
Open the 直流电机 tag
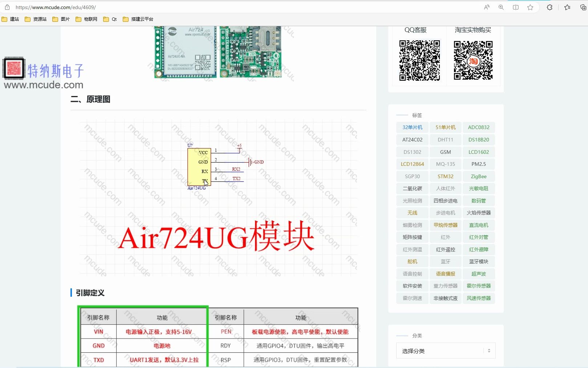coord(479,225)
